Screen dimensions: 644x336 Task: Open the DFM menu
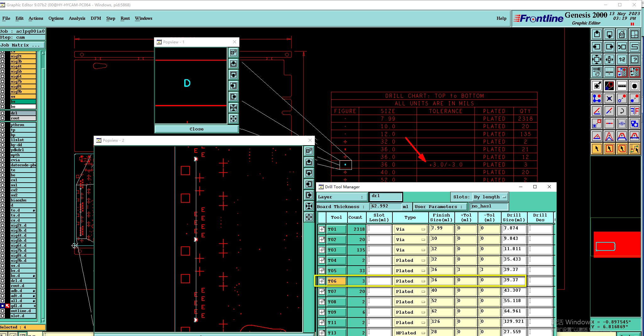coord(96,18)
